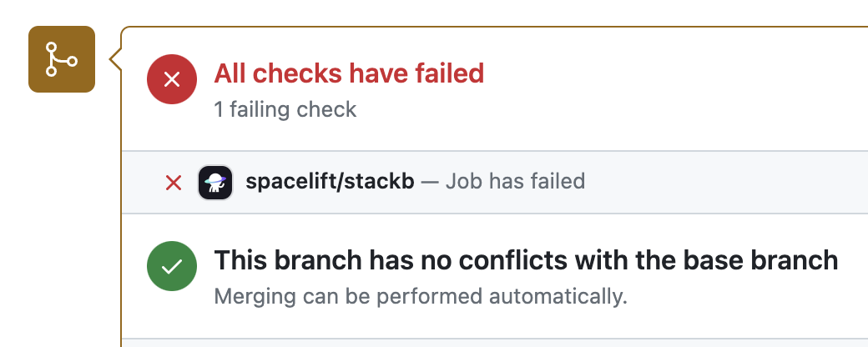Viewport: 868px width, 347px height.
Task: Click the merge box's pointer caret
Action: pos(116,59)
